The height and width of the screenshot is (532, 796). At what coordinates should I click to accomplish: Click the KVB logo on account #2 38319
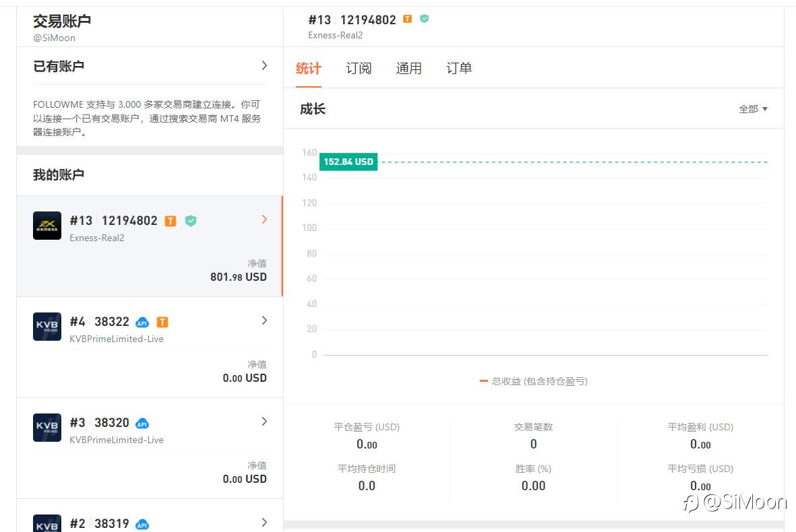click(x=47, y=523)
